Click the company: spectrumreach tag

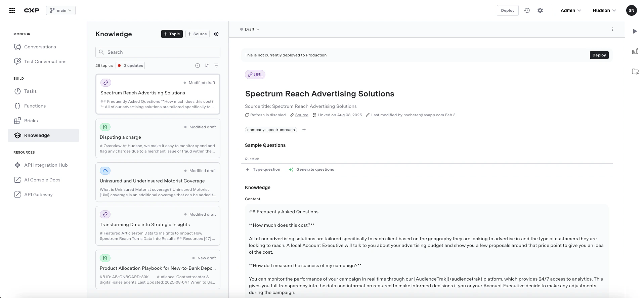pyautogui.click(x=271, y=130)
